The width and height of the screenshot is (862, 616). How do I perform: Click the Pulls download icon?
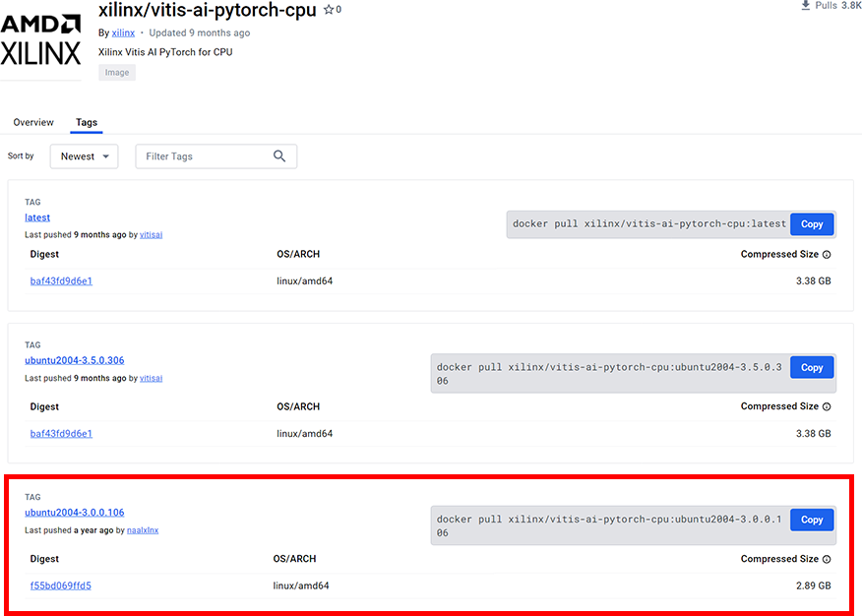point(805,6)
